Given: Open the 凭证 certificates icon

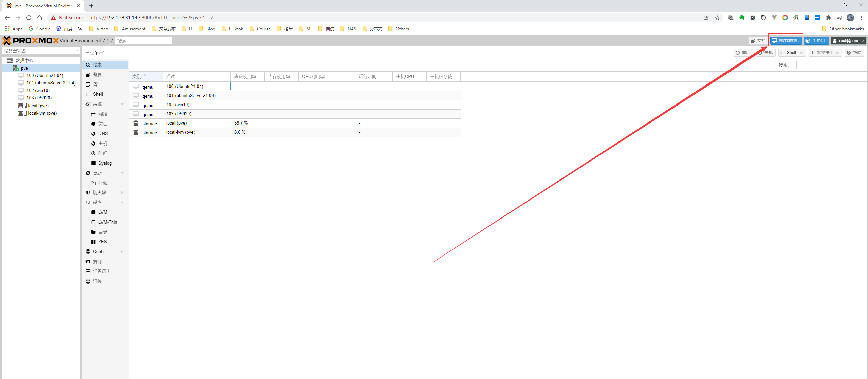Looking at the screenshot, I should click(x=93, y=124).
